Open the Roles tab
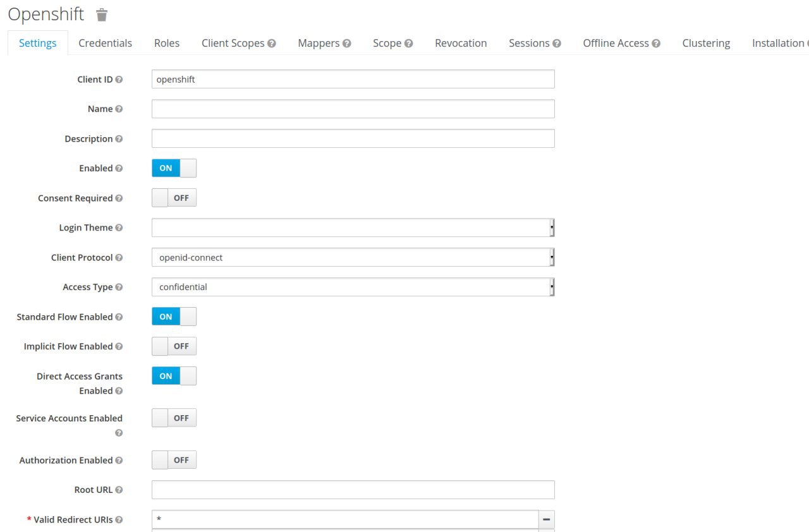Screen dimensions: 809x532 coord(167,43)
